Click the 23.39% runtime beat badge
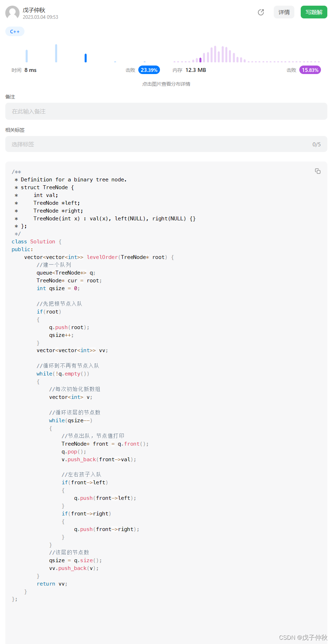The height and width of the screenshot is (644, 333). 149,70
